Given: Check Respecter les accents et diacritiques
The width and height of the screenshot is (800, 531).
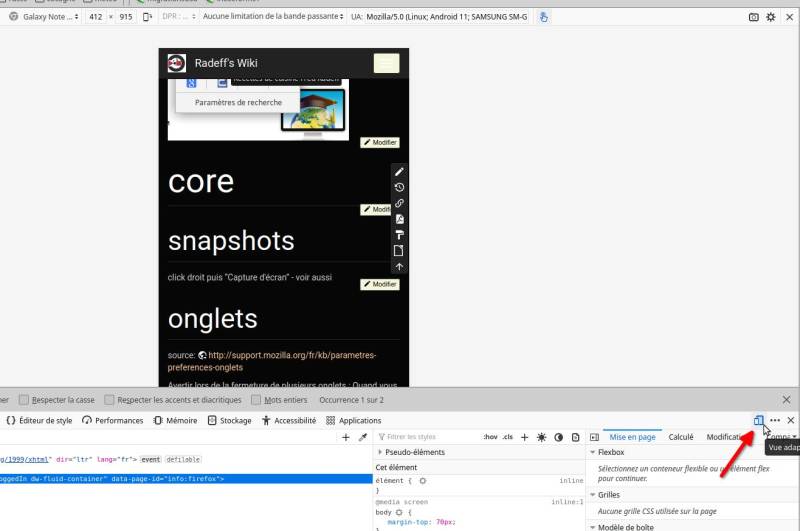Looking at the screenshot, I should pyautogui.click(x=109, y=400).
